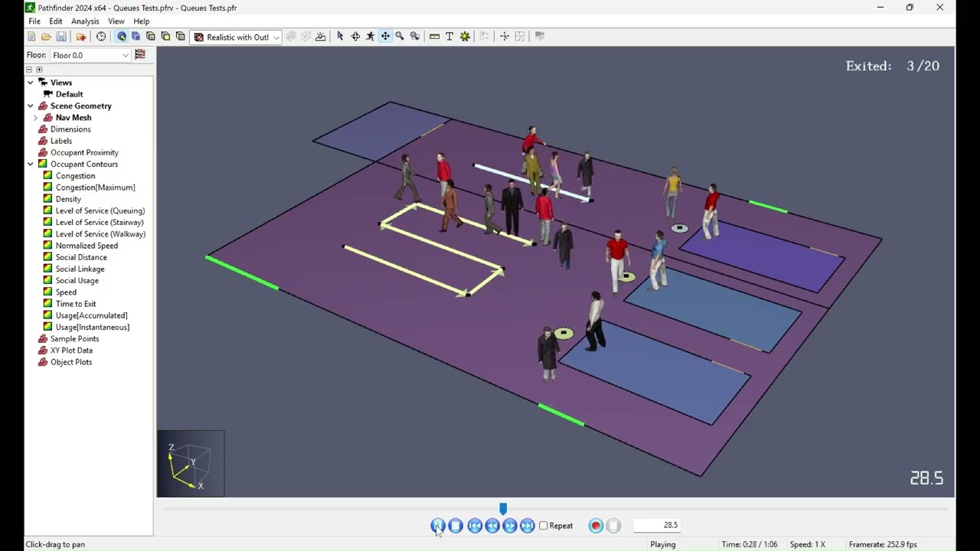Stop playback with the blue stop button
Image resolution: width=980 pixels, height=551 pixels.
point(456,526)
